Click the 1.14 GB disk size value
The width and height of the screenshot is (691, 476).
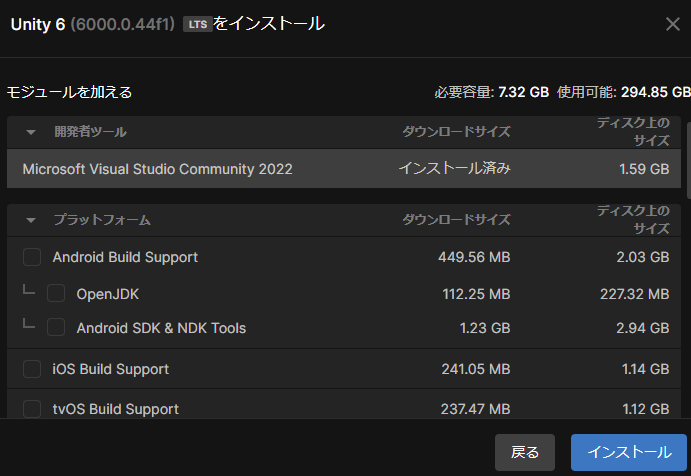click(x=646, y=369)
